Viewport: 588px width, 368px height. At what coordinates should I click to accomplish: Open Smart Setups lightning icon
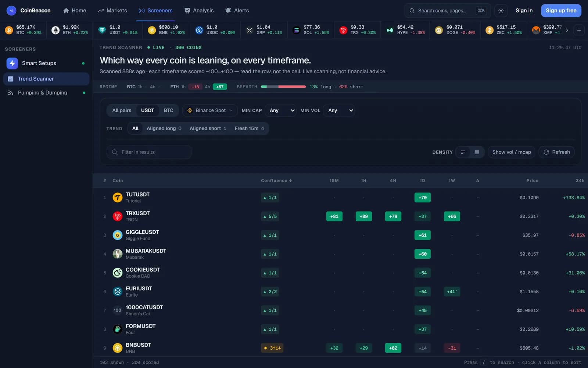click(x=12, y=63)
